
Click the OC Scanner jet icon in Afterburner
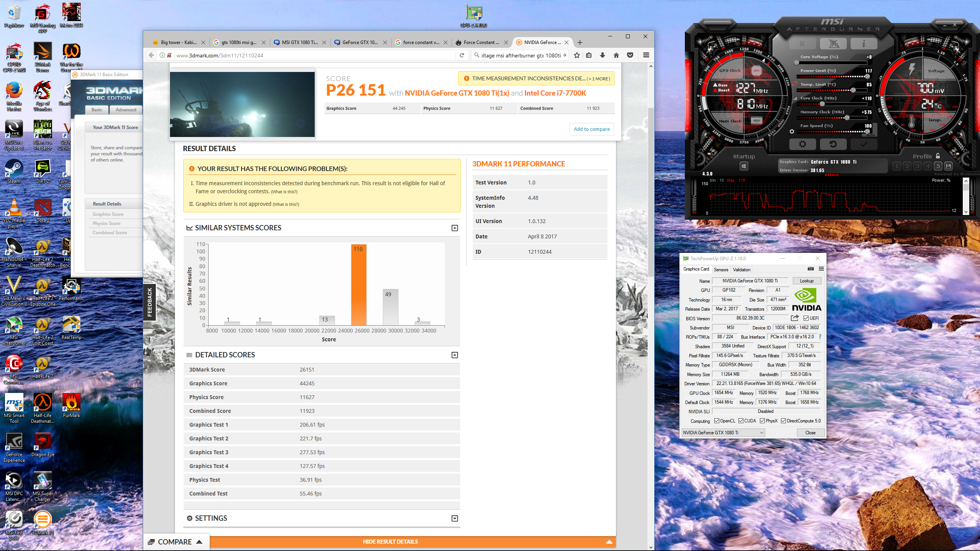click(833, 44)
